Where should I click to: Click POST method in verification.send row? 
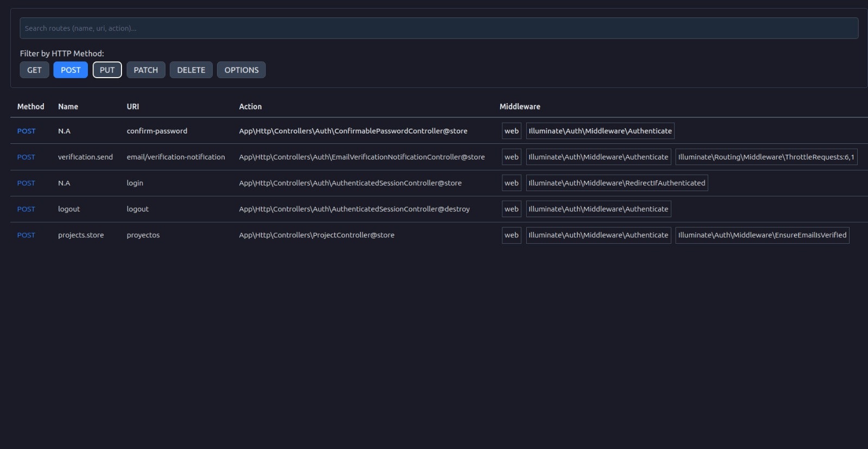click(x=26, y=157)
